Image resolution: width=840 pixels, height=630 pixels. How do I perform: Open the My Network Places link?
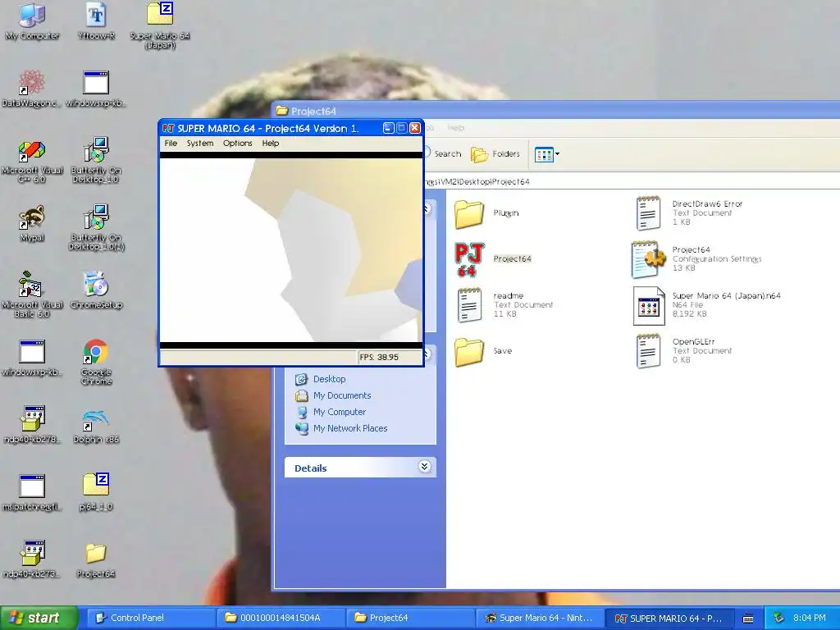(349, 428)
